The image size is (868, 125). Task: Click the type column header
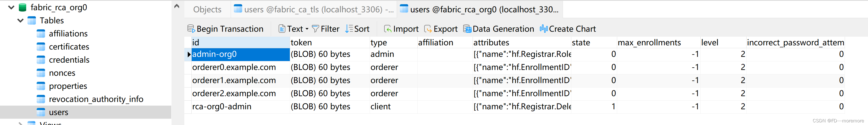click(393, 42)
